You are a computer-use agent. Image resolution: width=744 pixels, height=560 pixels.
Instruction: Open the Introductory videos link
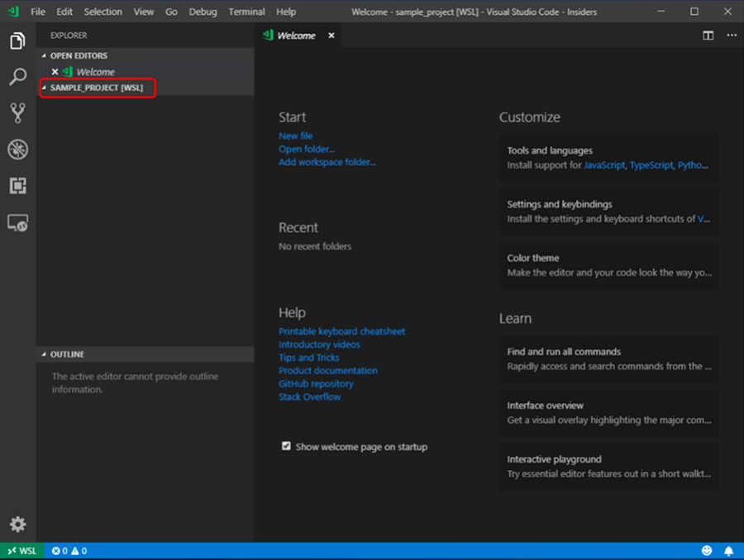point(319,344)
